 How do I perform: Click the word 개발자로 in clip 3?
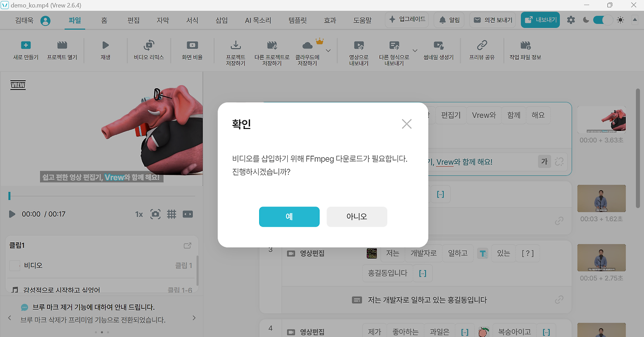click(424, 253)
